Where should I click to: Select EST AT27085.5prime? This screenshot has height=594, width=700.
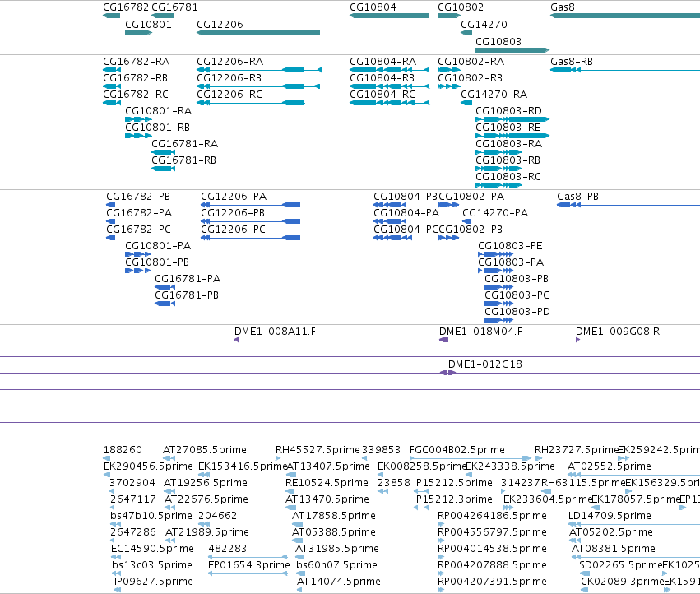205,450
